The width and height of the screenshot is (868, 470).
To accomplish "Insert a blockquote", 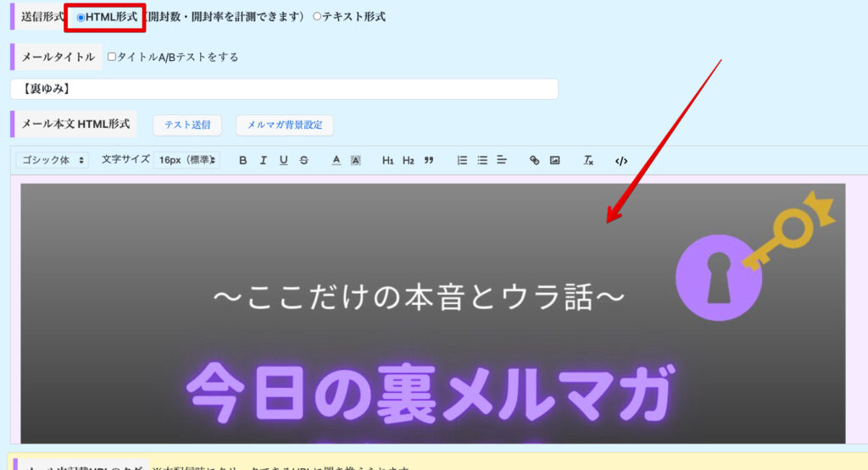I will (429, 160).
